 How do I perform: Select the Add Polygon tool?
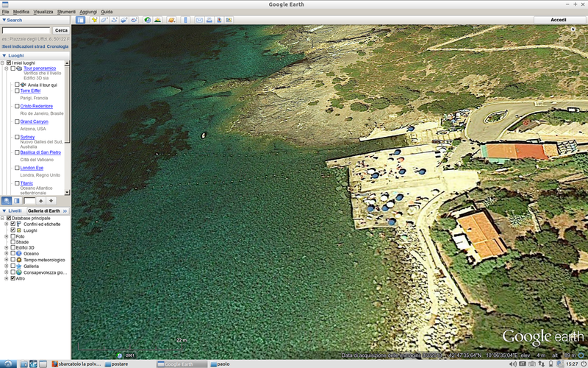[x=104, y=20]
